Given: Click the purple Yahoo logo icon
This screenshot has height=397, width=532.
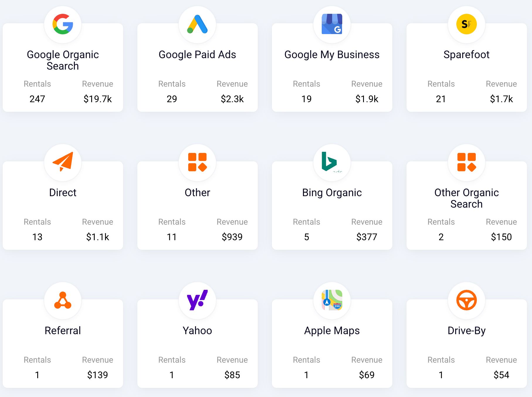Looking at the screenshot, I should pos(197,300).
